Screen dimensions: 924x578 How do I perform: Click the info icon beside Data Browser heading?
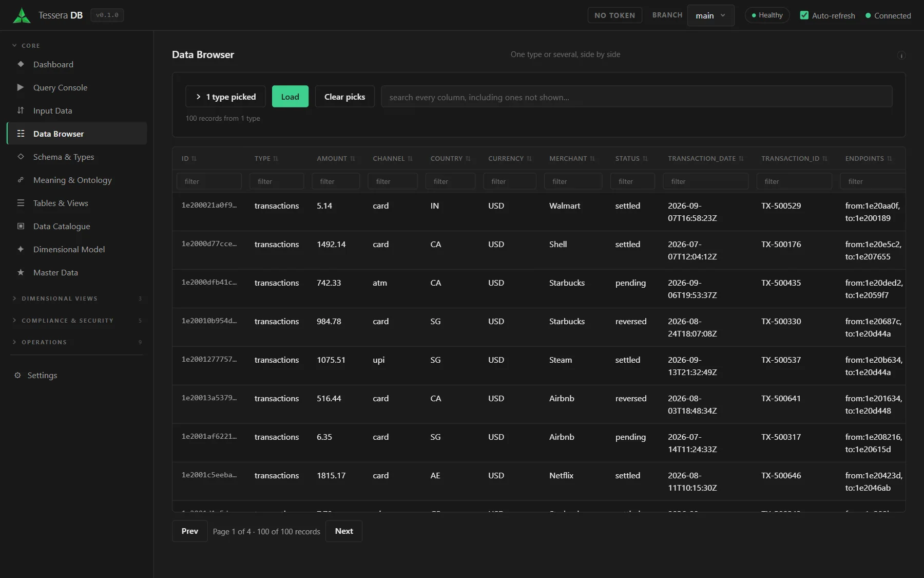pyautogui.click(x=901, y=55)
